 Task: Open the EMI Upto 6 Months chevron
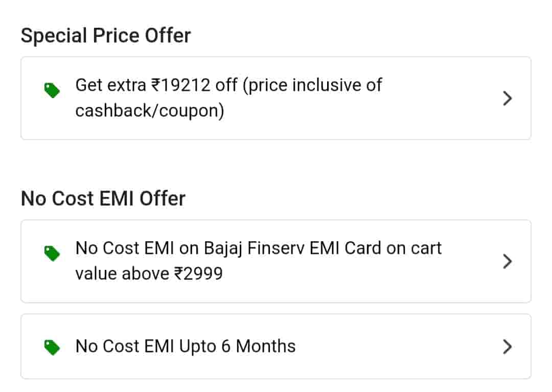click(x=507, y=347)
